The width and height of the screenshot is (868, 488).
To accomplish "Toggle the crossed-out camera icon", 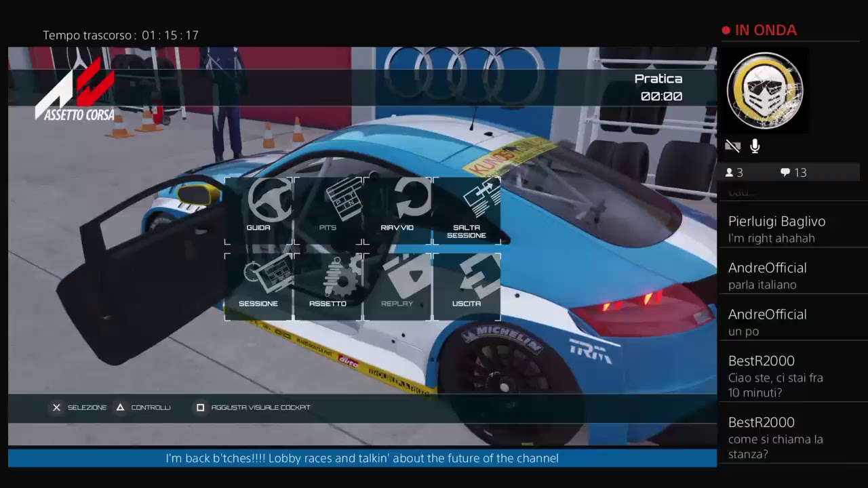I will point(732,146).
